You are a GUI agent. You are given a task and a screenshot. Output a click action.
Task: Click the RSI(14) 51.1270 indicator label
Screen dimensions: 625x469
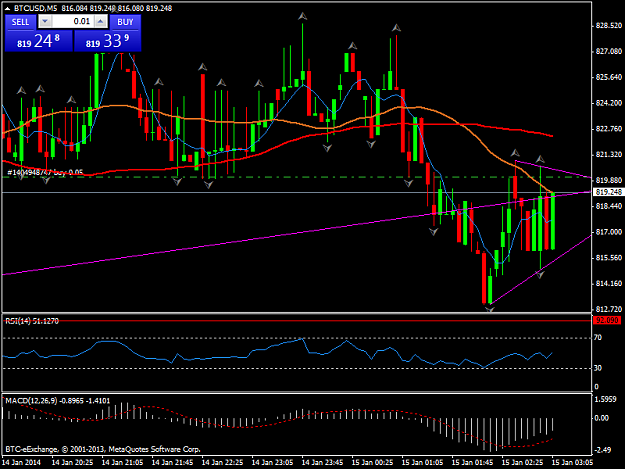32,321
